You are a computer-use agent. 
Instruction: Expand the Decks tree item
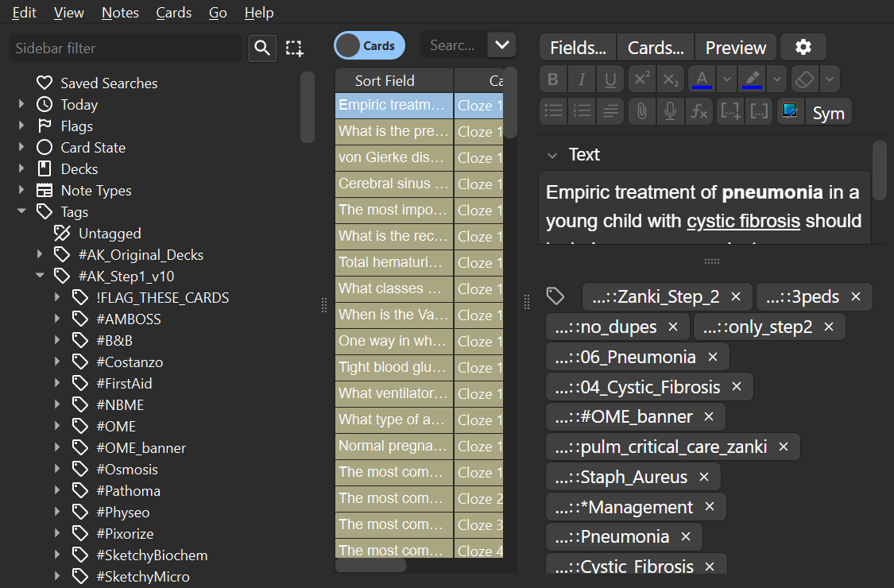pyautogui.click(x=21, y=169)
